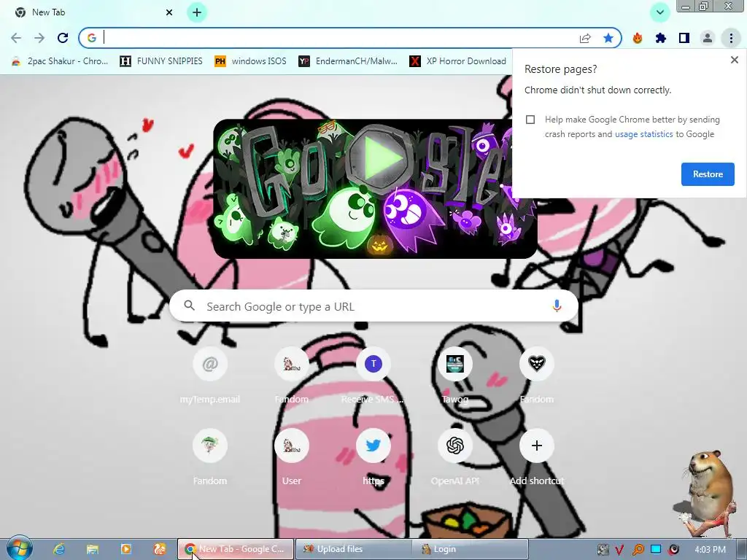Image resolution: width=747 pixels, height=560 pixels.
Task: Bookmark this tab star icon
Action: click(608, 38)
